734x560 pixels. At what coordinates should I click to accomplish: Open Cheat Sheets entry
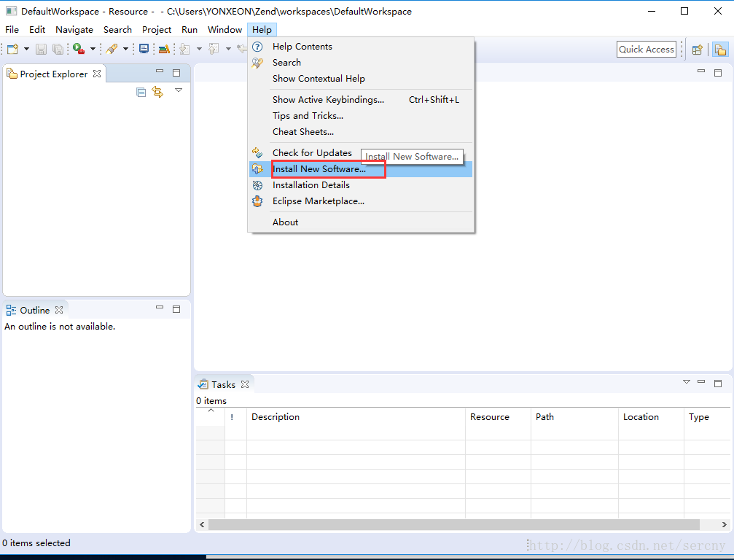361,131
